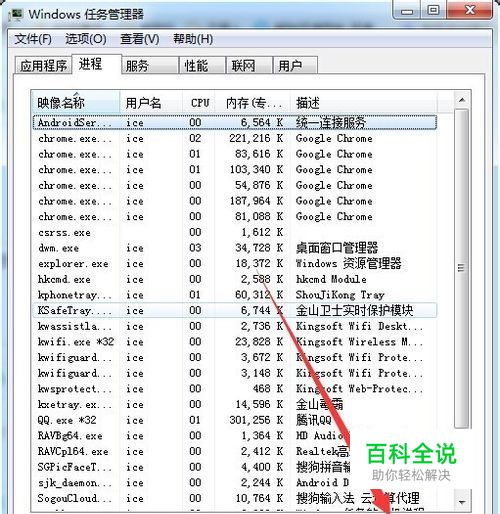Sort by 映像名称 column header

[76, 103]
